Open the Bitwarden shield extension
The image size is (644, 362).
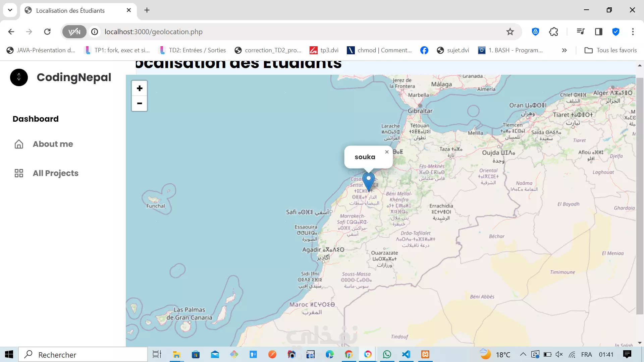pos(535,32)
